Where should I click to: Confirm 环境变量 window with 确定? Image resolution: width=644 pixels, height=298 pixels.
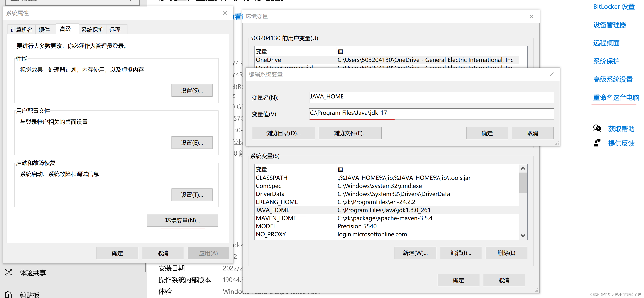coord(458,280)
